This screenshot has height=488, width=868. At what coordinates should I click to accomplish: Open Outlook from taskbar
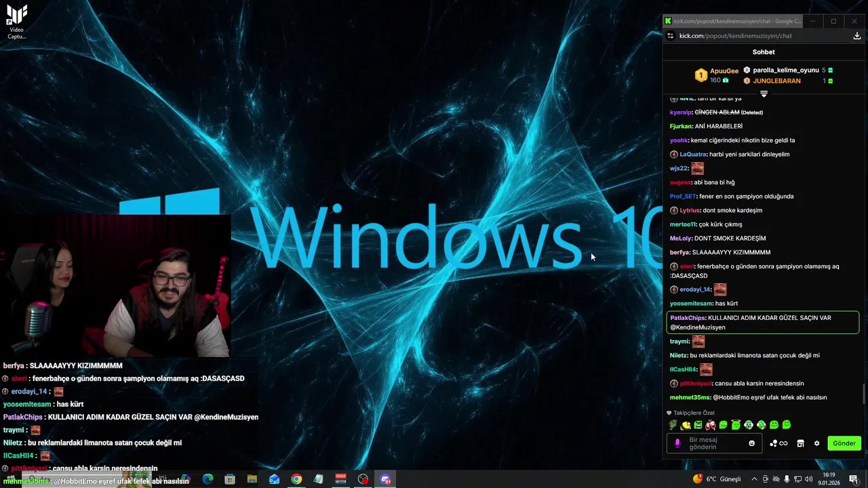[274, 479]
